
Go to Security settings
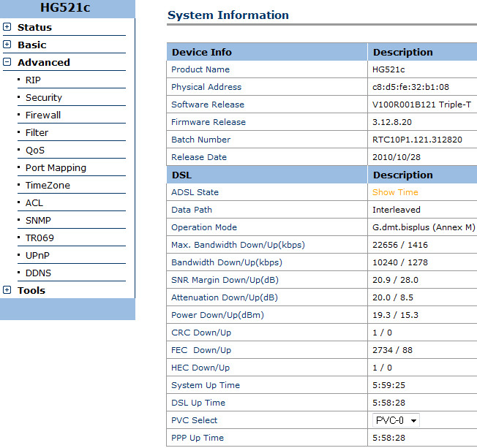pos(44,97)
